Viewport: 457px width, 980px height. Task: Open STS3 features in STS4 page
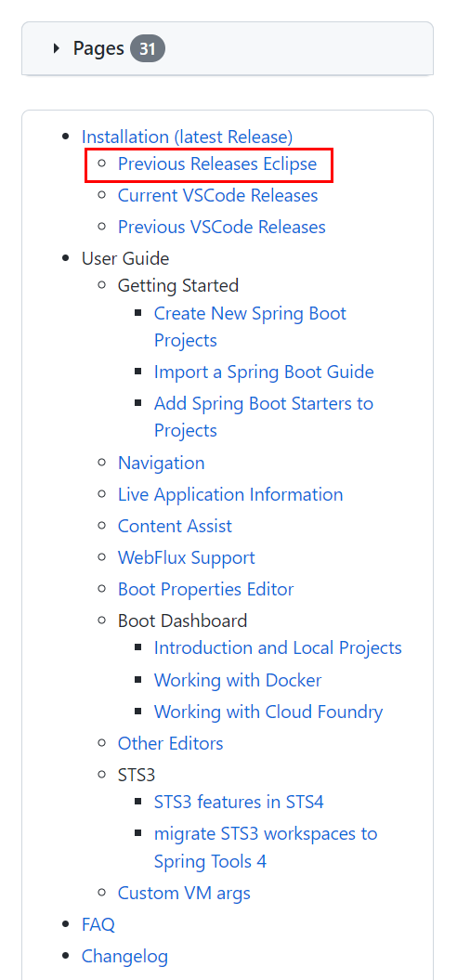(x=239, y=802)
